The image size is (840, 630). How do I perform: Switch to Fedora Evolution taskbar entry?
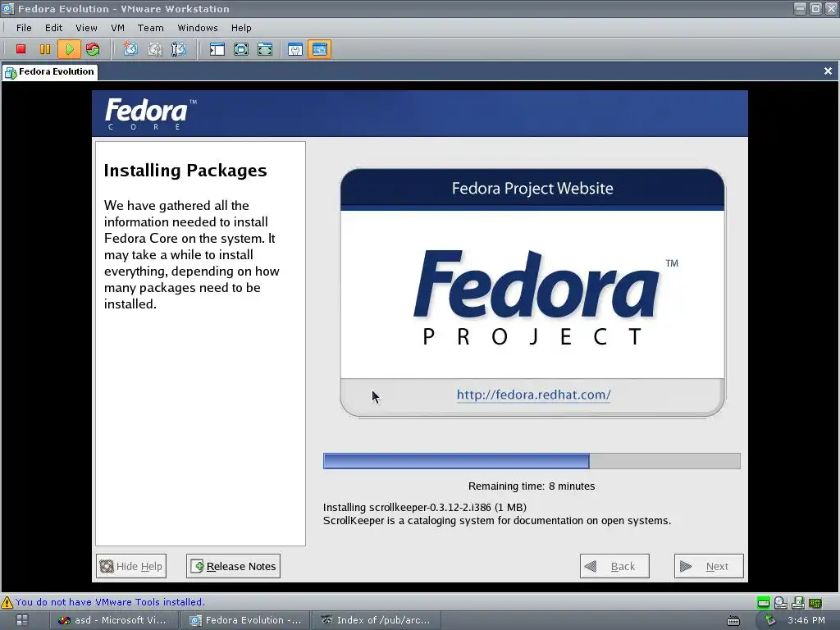(x=247, y=620)
